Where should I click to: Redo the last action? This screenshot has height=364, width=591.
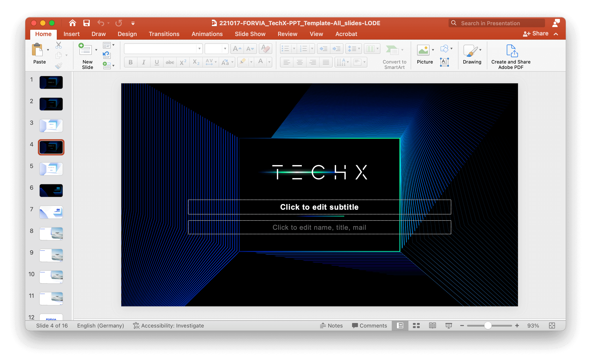pyautogui.click(x=119, y=23)
